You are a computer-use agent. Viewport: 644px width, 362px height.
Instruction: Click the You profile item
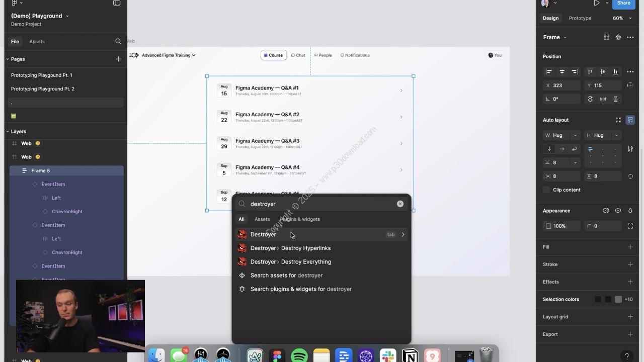click(x=495, y=55)
